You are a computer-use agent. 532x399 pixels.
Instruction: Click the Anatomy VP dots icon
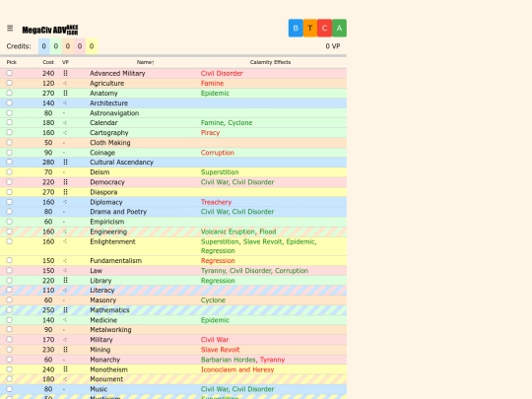(65, 93)
